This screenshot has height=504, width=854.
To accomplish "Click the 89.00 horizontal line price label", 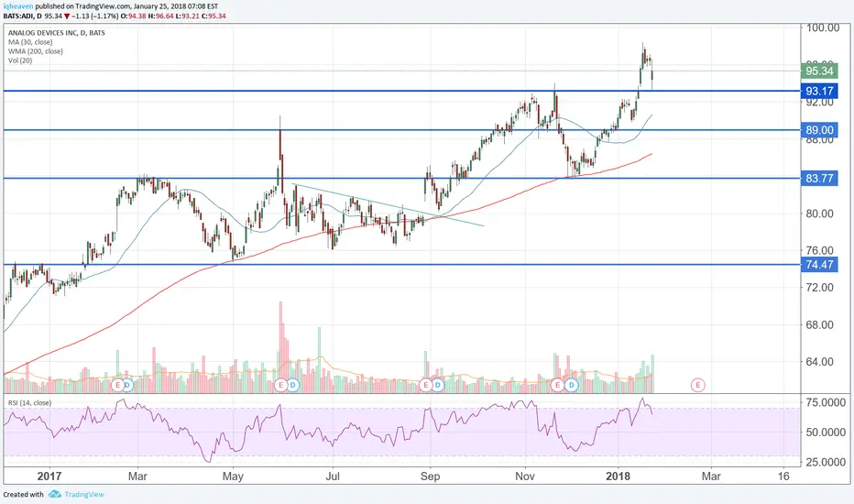I will [818, 130].
